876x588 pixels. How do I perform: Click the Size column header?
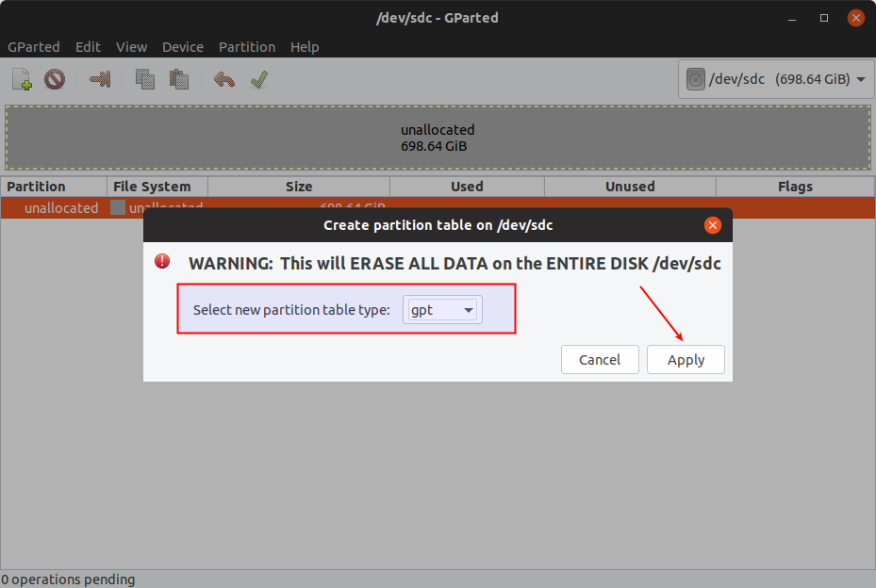(x=298, y=187)
